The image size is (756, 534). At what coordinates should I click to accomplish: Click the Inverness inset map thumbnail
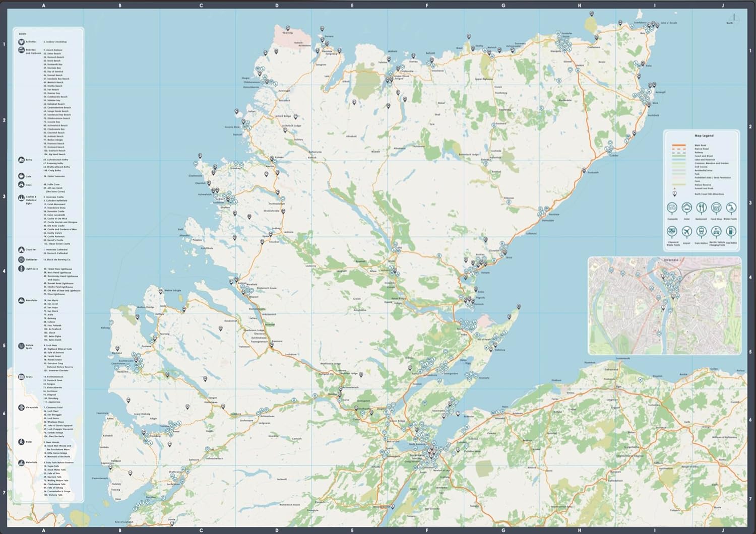tap(664, 306)
